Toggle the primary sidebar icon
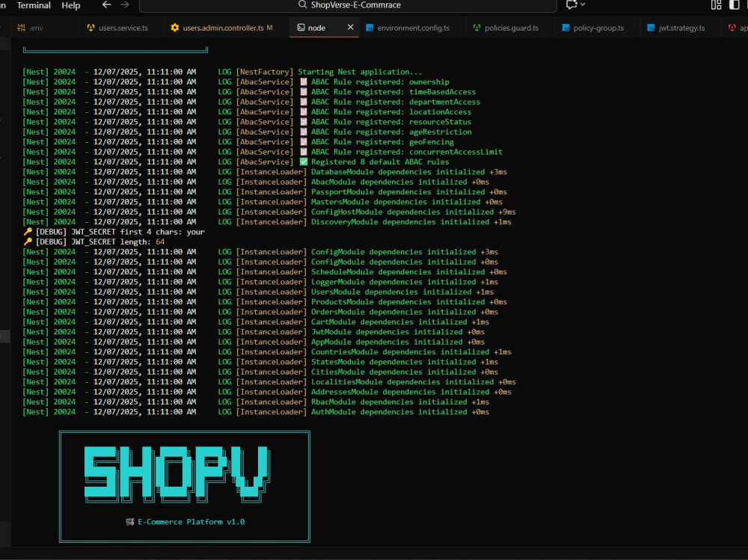748x560 pixels. click(735, 4)
